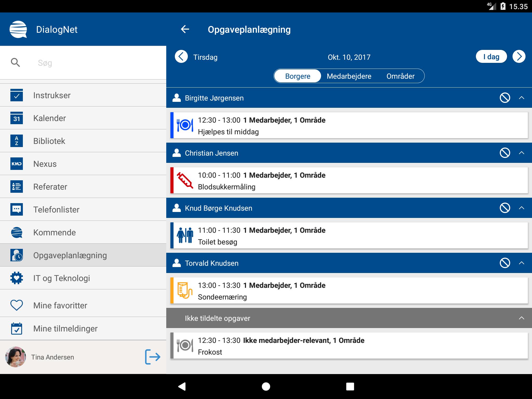
Task: Tap the search magnifier icon
Action: coord(15,63)
